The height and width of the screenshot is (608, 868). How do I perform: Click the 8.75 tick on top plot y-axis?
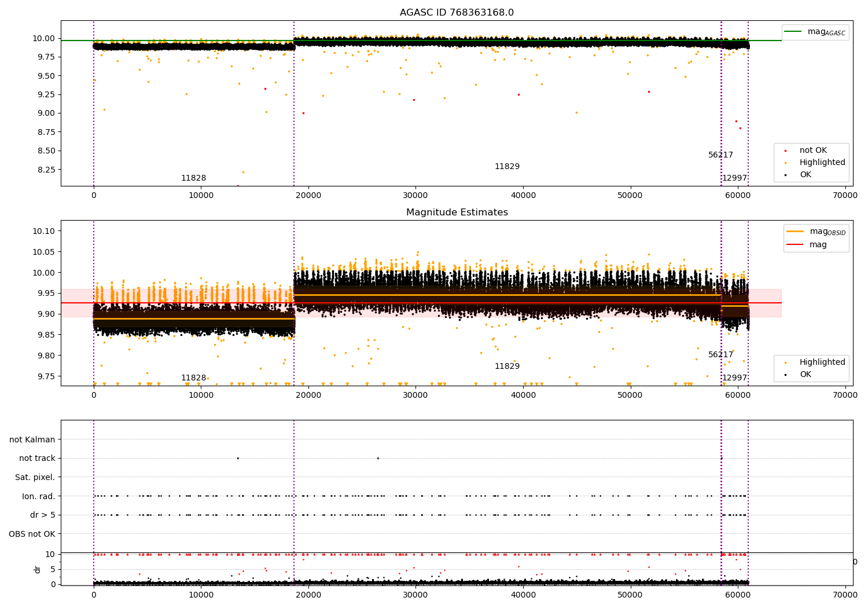coord(47,132)
